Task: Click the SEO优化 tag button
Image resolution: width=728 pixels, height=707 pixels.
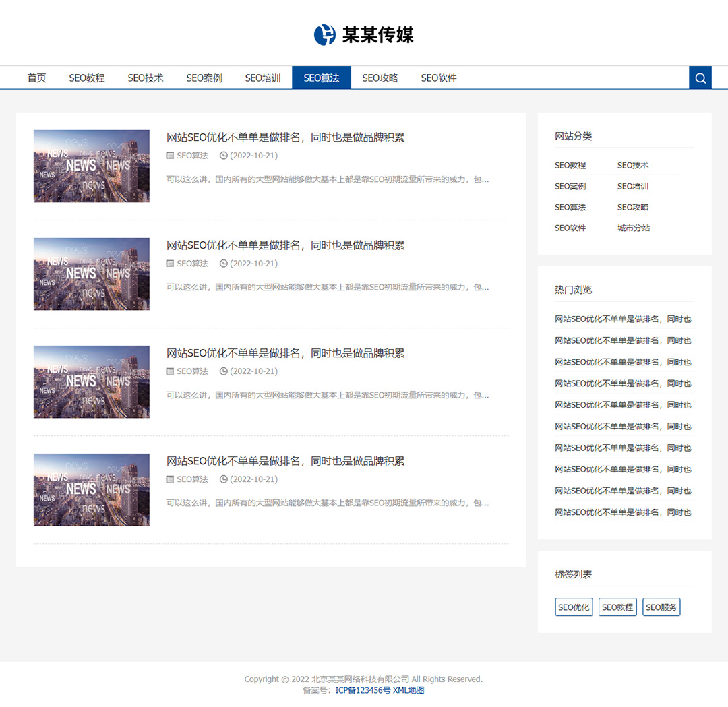Action: (574, 607)
